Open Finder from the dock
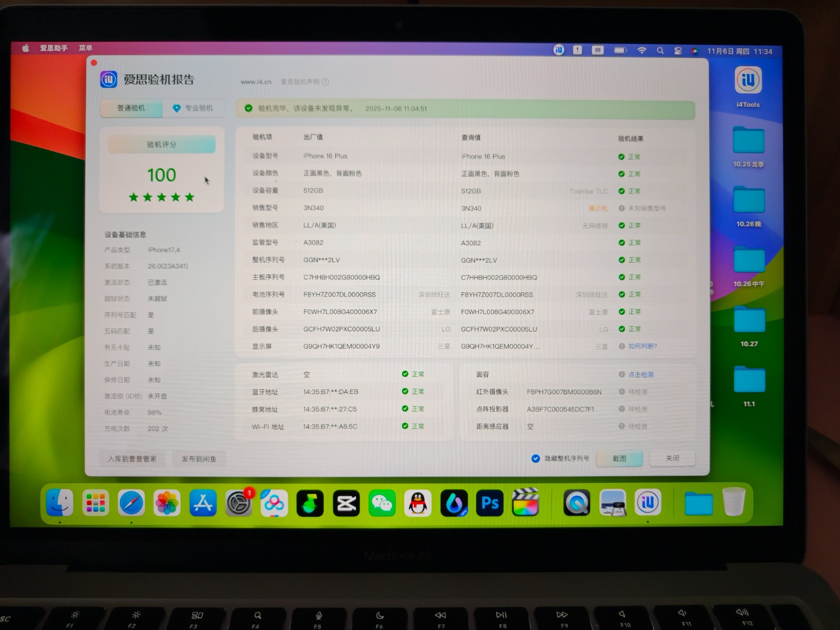This screenshot has width=840, height=630. pos(59,502)
